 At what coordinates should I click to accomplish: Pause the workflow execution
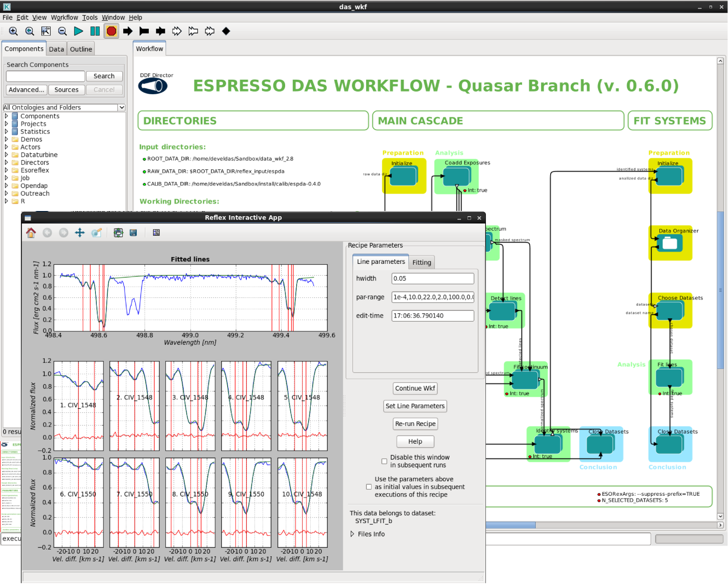95,31
